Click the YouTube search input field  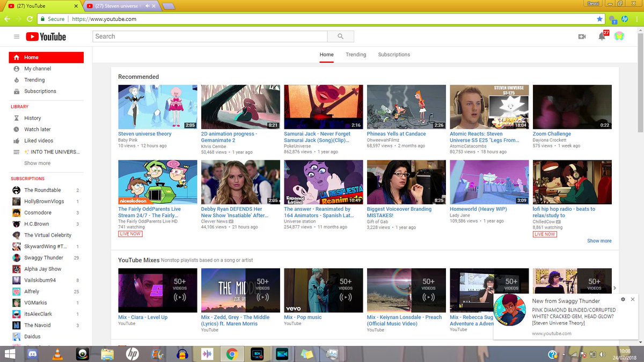click(210, 36)
